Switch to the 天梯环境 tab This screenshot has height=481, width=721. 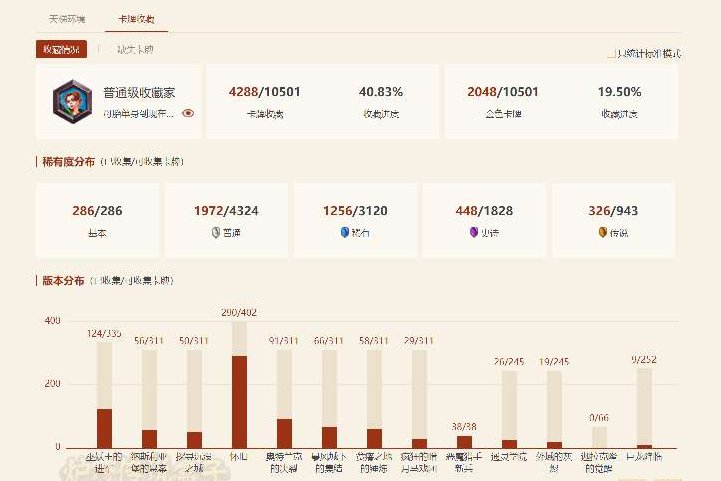coord(67,19)
